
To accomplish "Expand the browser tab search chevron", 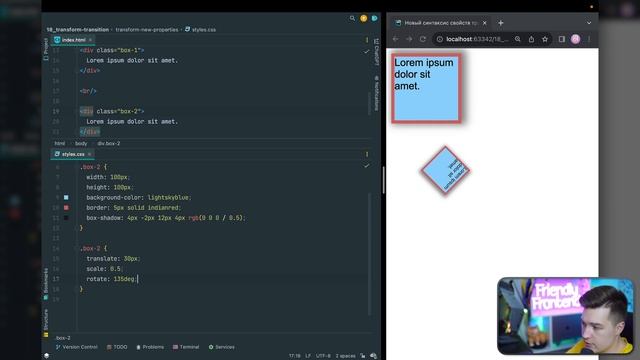I will pyautogui.click(x=589, y=23).
